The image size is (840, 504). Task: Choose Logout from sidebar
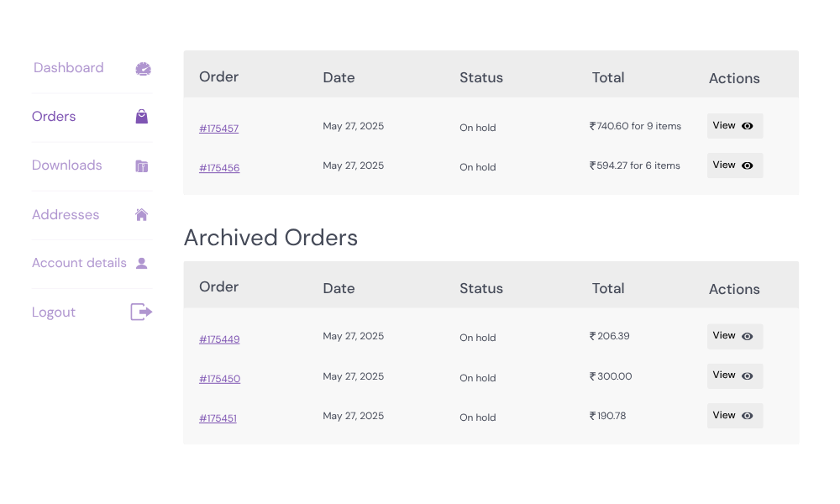[54, 312]
